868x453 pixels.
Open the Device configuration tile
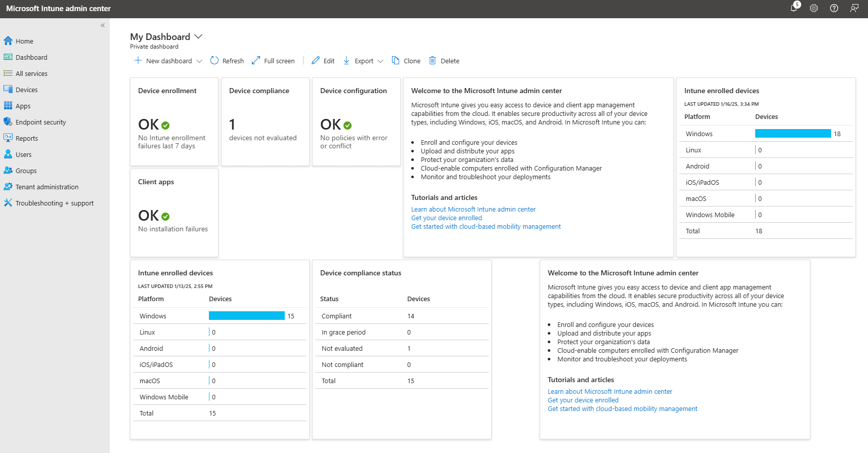tap(356, 121)
